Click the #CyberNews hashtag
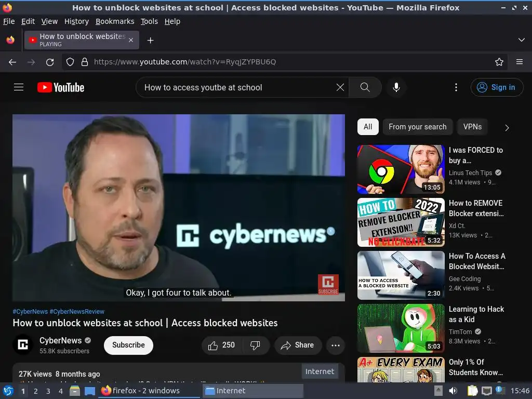Viewport: 532px width, 399px height. point(30,312)
